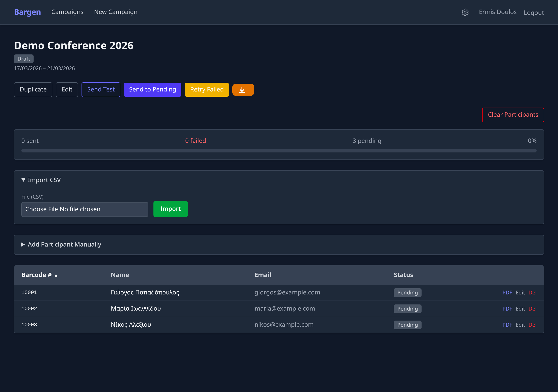Go to New Campaign page

coord(116,12)
